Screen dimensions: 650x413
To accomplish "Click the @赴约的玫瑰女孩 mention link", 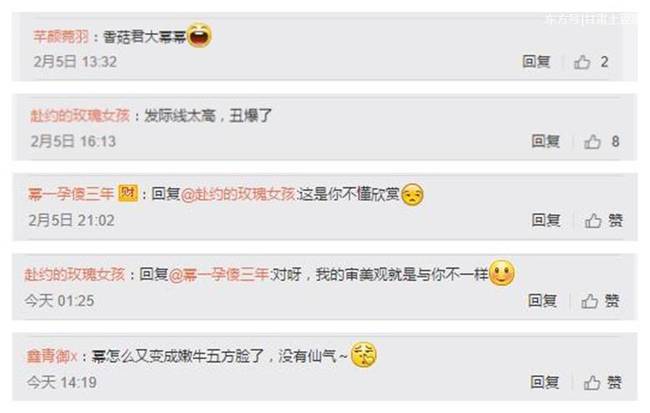I will point(238,194).
